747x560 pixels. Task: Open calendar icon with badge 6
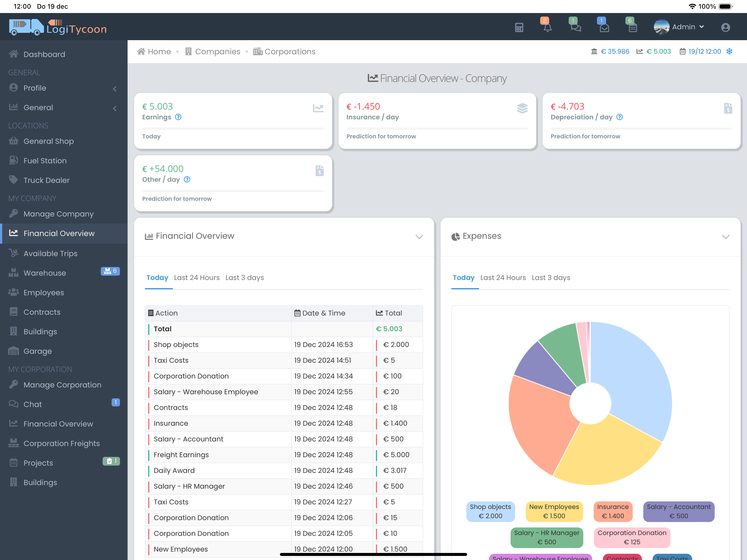point(632,27)
